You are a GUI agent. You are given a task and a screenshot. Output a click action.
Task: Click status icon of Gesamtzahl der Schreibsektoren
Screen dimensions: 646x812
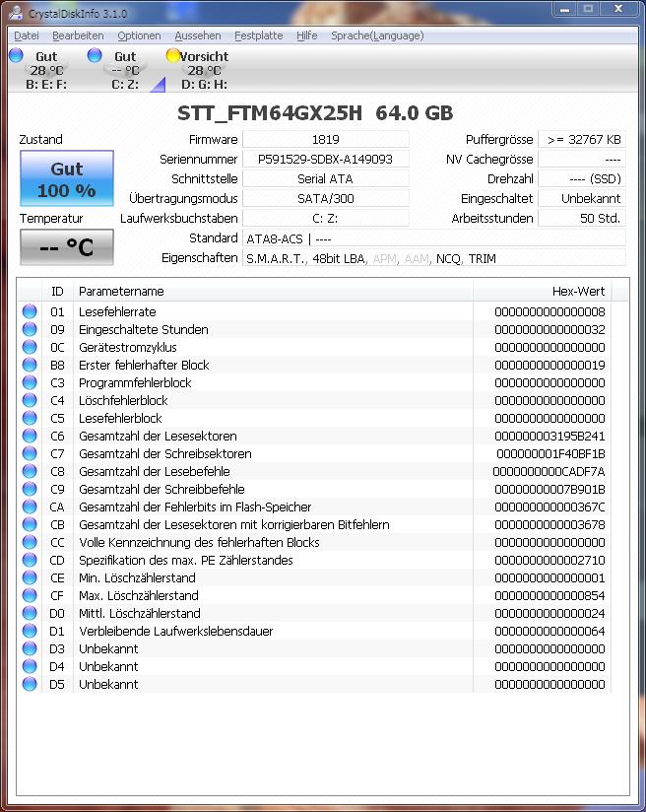(30, 453)
